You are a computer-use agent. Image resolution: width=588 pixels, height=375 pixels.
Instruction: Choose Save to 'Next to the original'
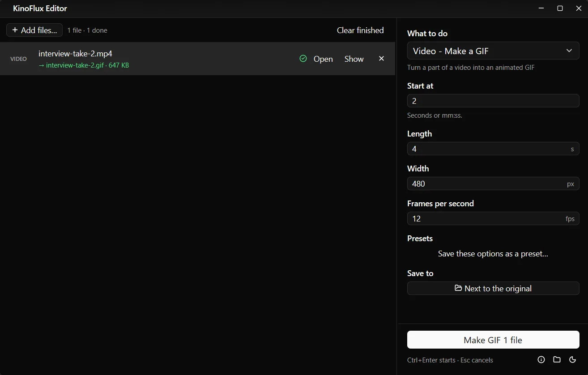(x=493, y=288)
